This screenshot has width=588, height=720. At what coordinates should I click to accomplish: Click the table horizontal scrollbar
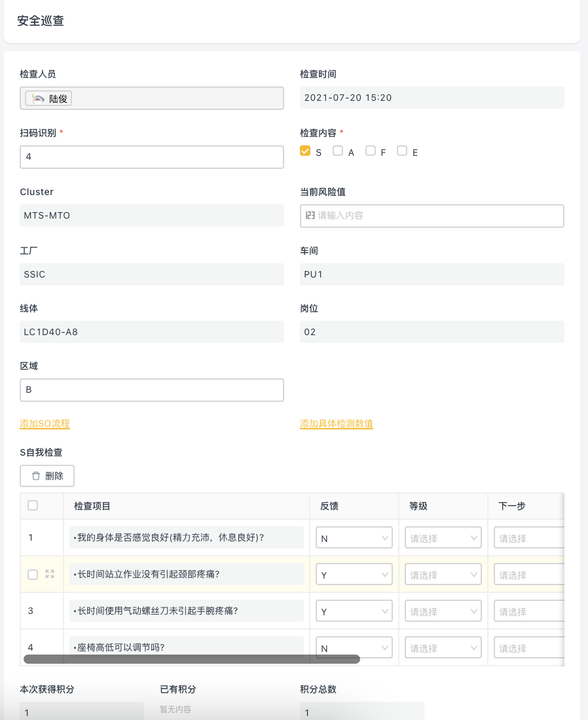point(192,659)
